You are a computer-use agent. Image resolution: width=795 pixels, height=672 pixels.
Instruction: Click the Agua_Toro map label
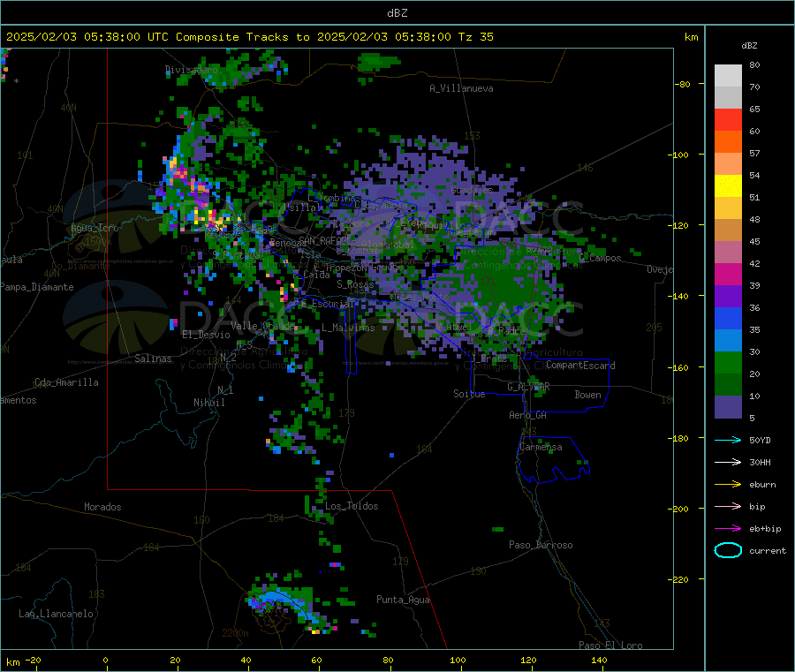pos(95,228)
